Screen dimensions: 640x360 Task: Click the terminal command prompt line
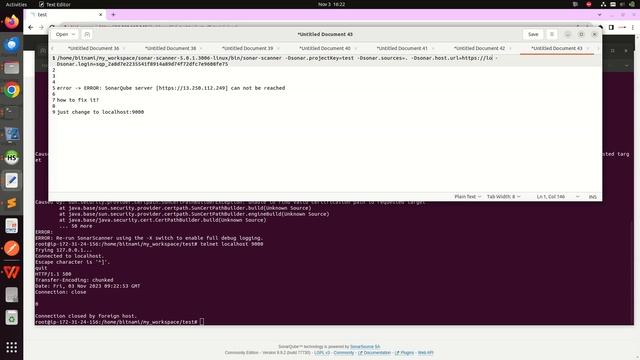tap(119, 322)
